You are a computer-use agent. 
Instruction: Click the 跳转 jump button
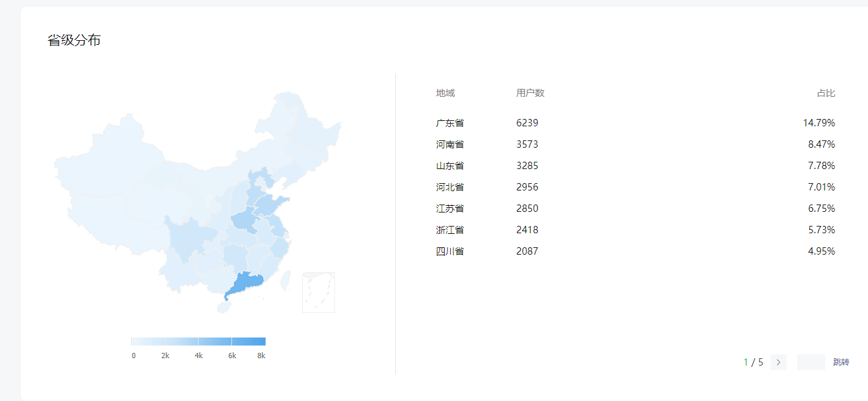click(841, 362)
